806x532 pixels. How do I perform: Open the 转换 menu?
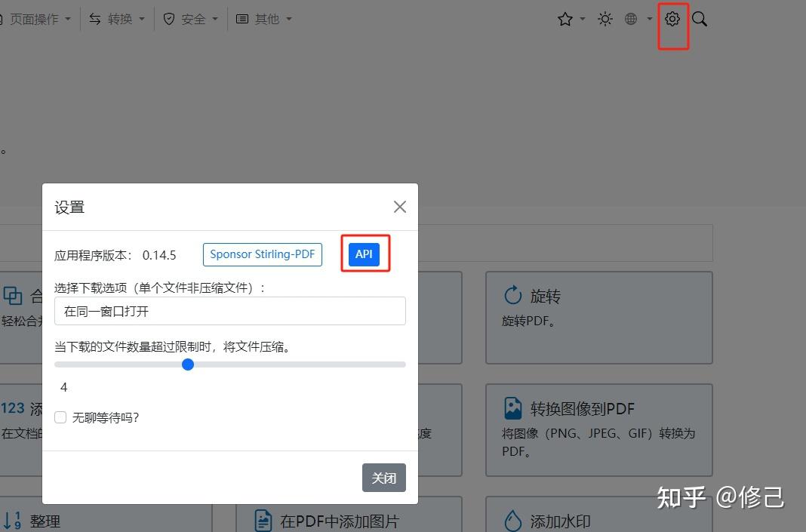(x=117, y=19)
